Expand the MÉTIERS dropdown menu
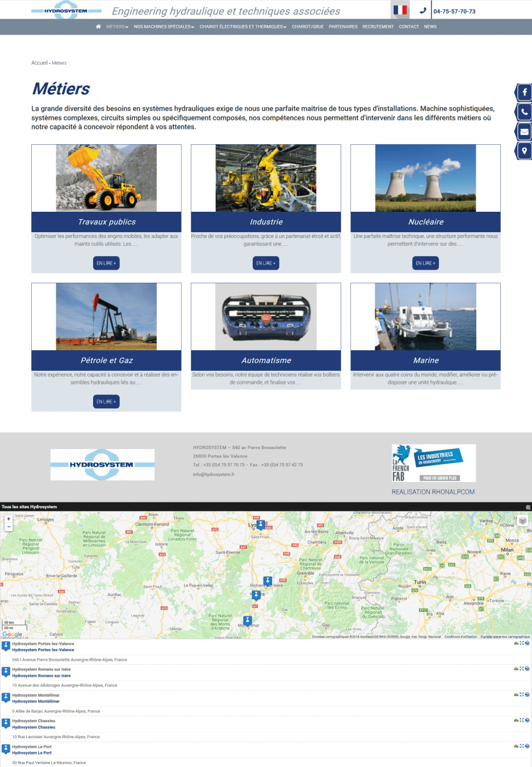The height and width of the screenshot is (767, 532). [x=117, y=27]
